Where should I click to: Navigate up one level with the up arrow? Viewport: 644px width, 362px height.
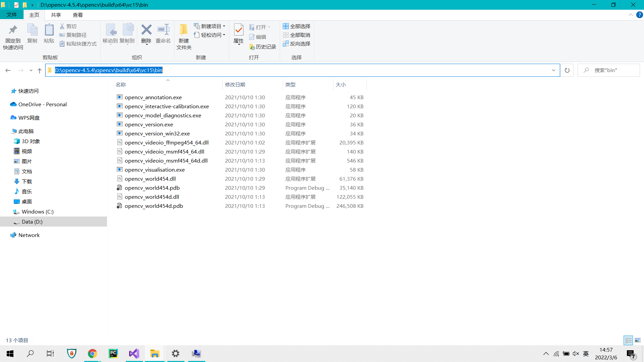pos(39,70)
